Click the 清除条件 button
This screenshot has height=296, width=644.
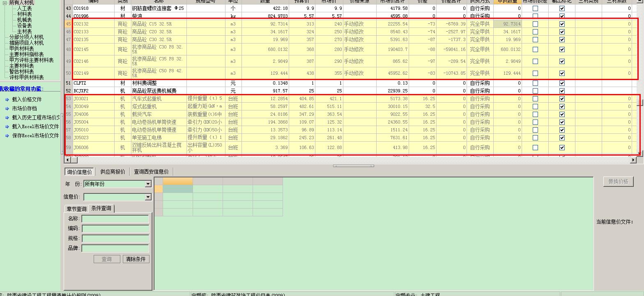(136, 259)
